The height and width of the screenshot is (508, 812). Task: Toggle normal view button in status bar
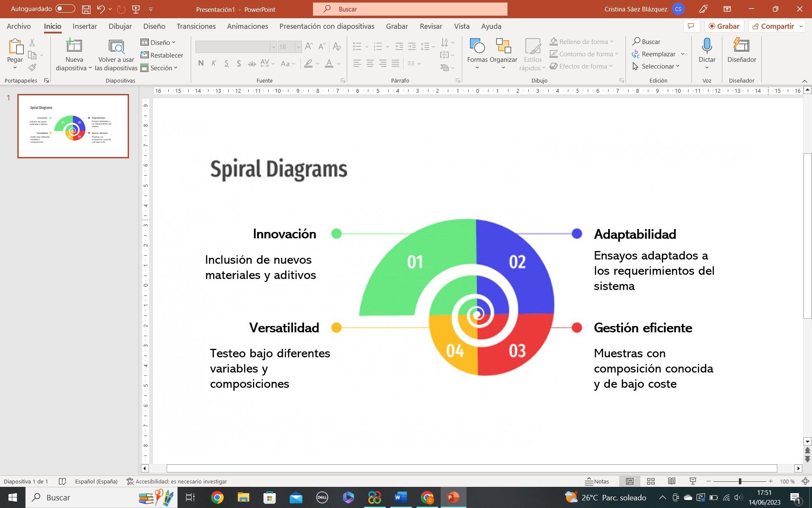(630, 481)
